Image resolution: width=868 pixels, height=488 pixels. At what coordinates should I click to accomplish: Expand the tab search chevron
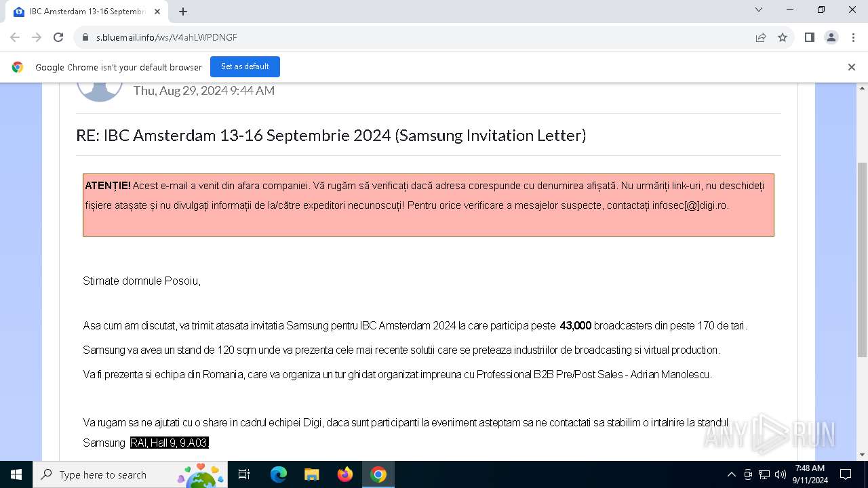[759, 10]
